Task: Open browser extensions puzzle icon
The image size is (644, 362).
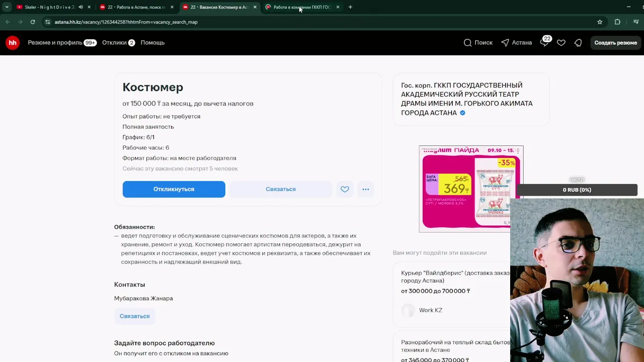Action: coord(617,22)
